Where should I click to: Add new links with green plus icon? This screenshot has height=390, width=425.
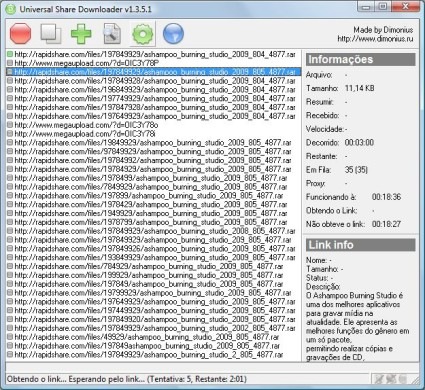pos(81,34)
